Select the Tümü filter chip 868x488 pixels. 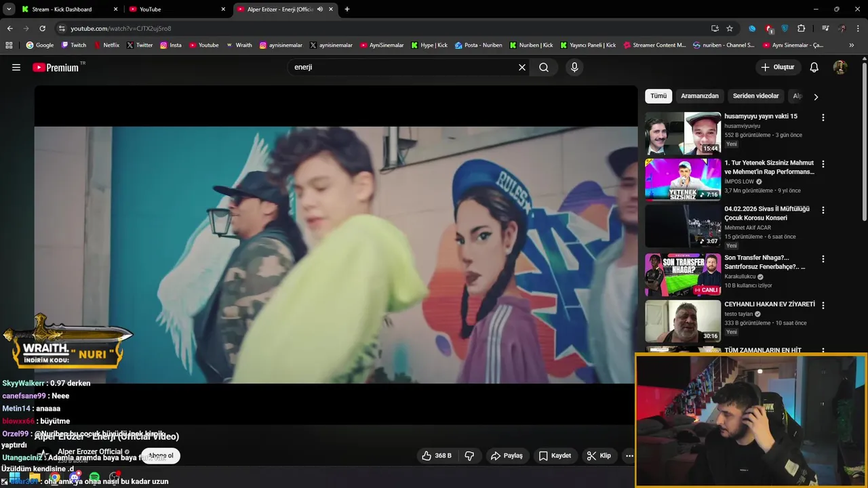[x=658, y=96]
